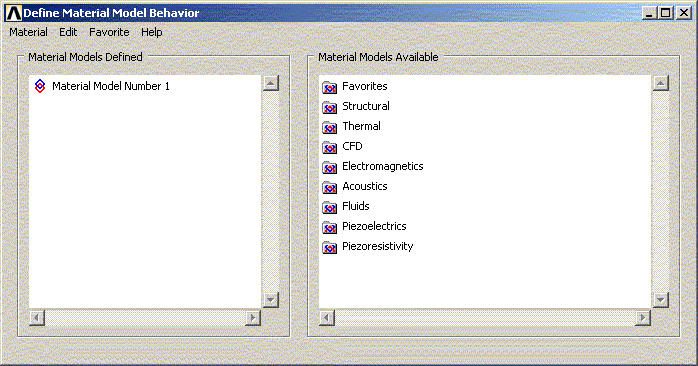Viewport: 698px width, 366px height.
Task: Close the Define Material Model Behavior window
Action: pos(684,13)
